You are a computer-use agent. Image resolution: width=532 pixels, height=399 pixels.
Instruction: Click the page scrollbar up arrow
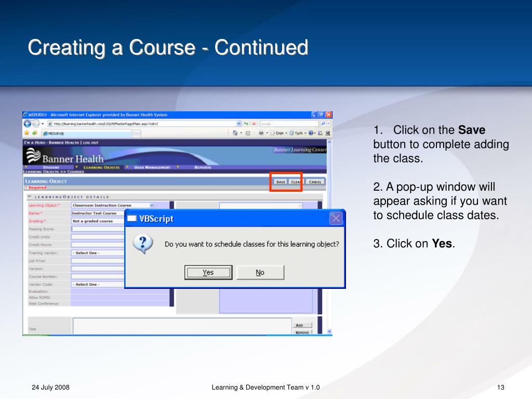[x=329, y=142]
